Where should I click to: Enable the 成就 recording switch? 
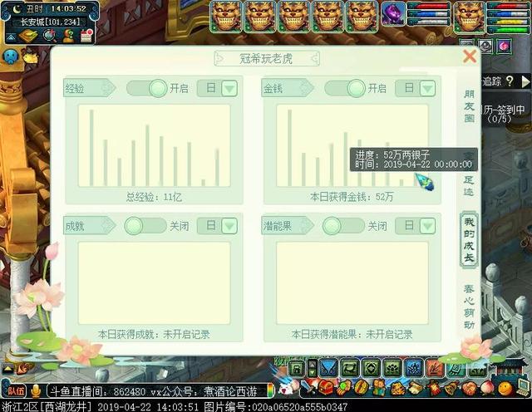pyautogui.click(x=145, y=226)
